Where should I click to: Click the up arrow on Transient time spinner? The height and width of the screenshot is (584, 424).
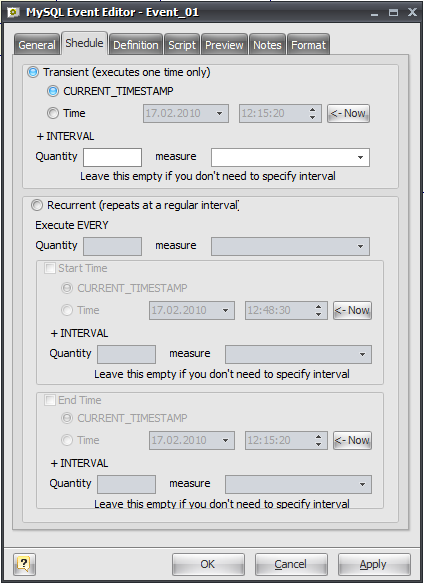point(312,110)
